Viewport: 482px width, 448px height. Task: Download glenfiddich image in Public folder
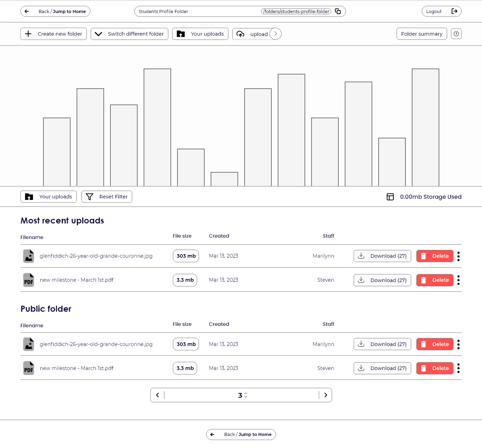[382, 344]
